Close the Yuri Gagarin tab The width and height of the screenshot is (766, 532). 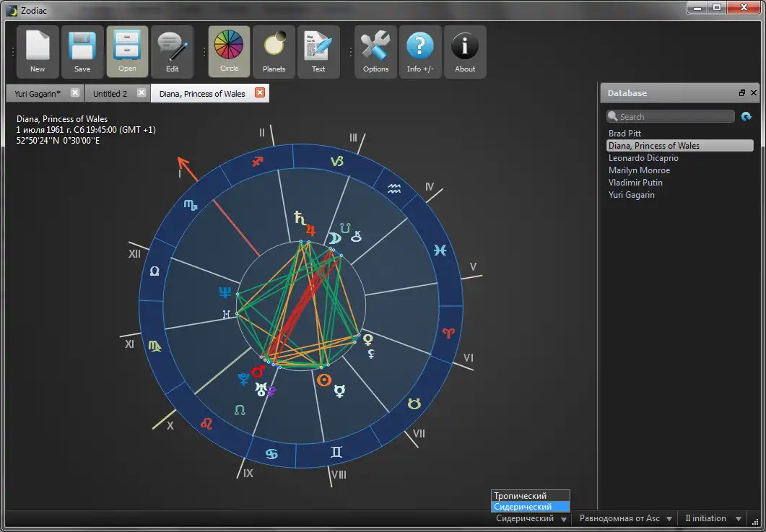[x=75, y=93]
